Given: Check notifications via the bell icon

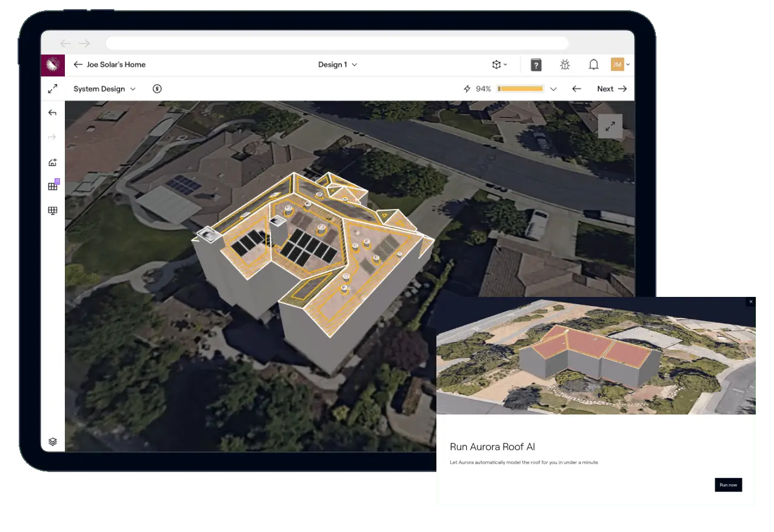Looking at the screenshot, I should (593, 64).
